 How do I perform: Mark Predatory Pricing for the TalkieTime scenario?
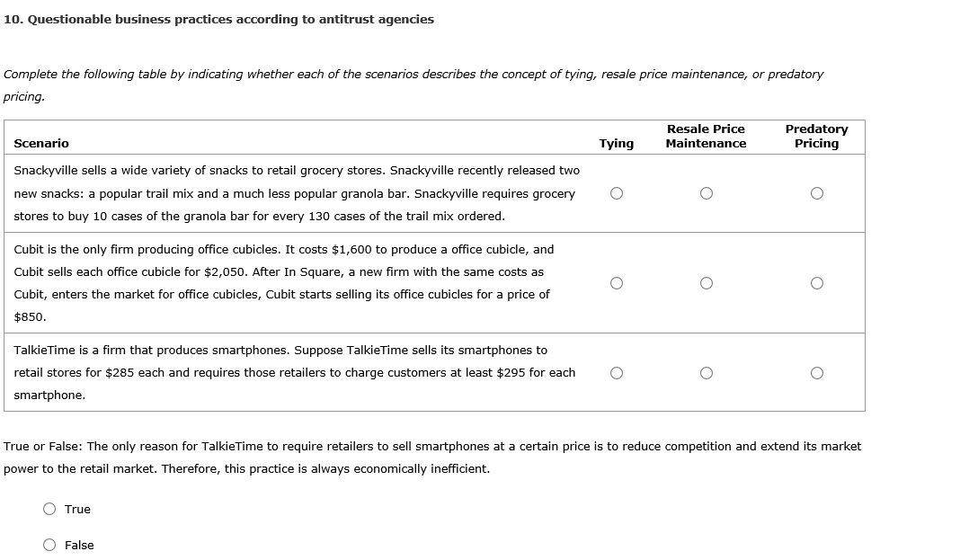pos(816,373)
